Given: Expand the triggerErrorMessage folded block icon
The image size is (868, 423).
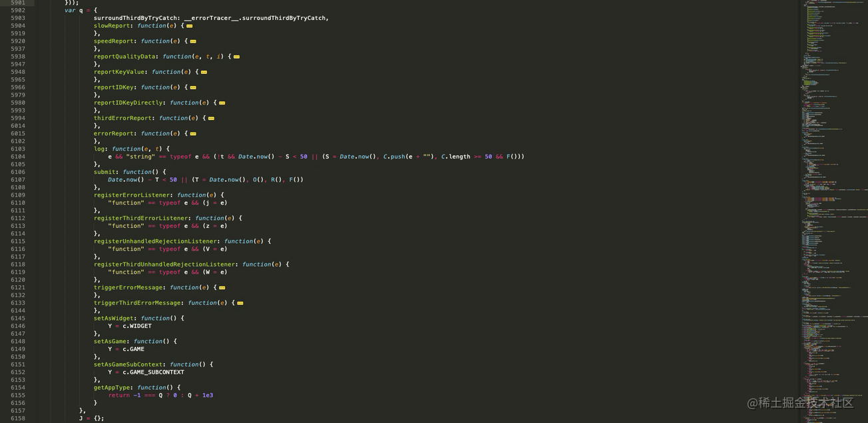Looking at the screenshot, I should pyautogui.click(x=222, y=288).
